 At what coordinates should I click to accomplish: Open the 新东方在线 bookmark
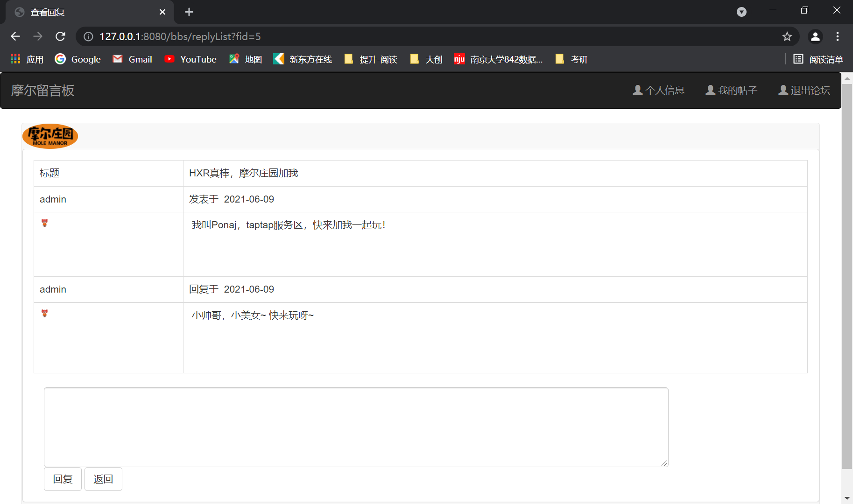(303, 59)
